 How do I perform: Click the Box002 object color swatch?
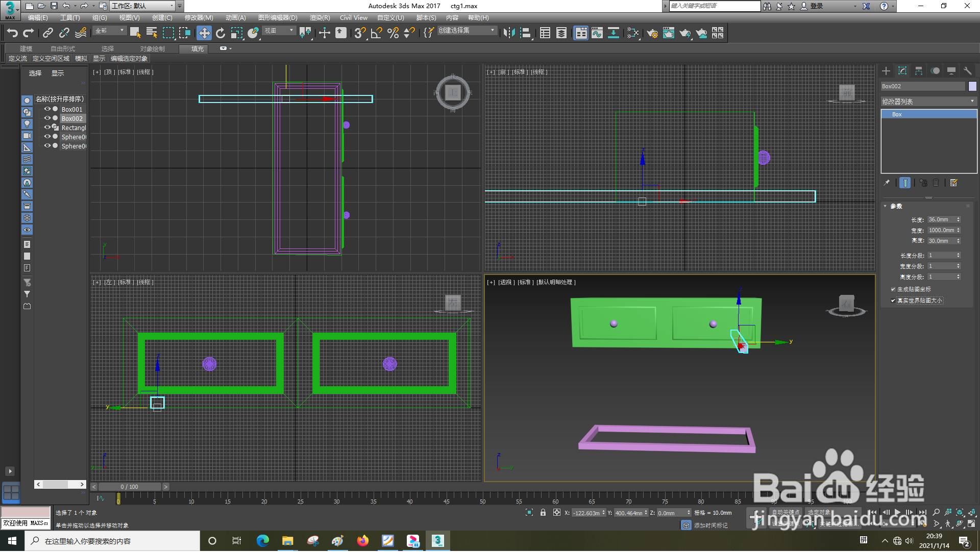(x=972, y=86)
